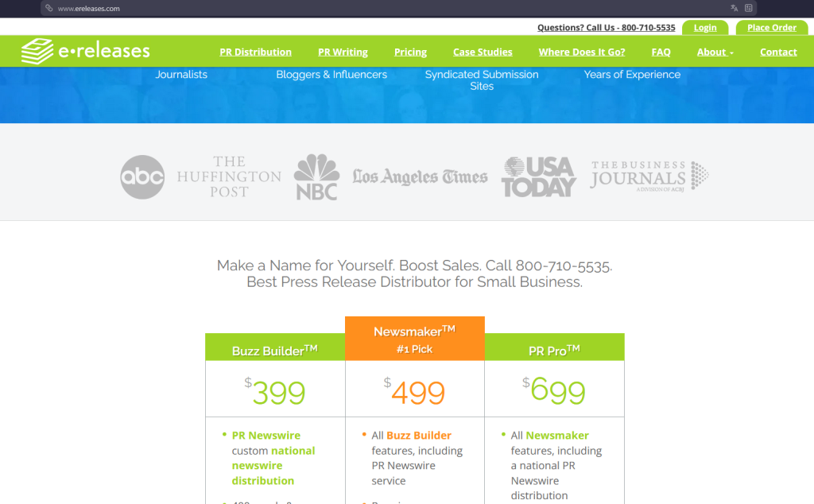Click the USA Today logo
This screenshot has height=504, width=814.
click(538, 177)
